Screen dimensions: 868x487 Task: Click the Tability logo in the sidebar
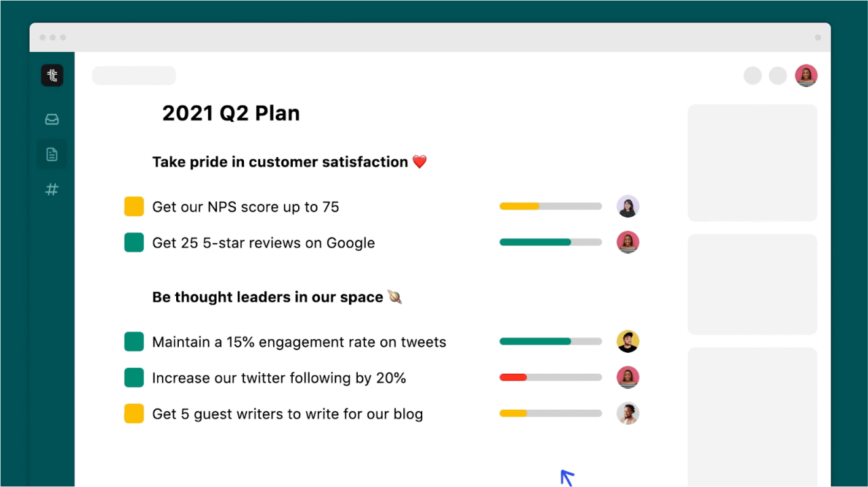click(x=52, y=75)
